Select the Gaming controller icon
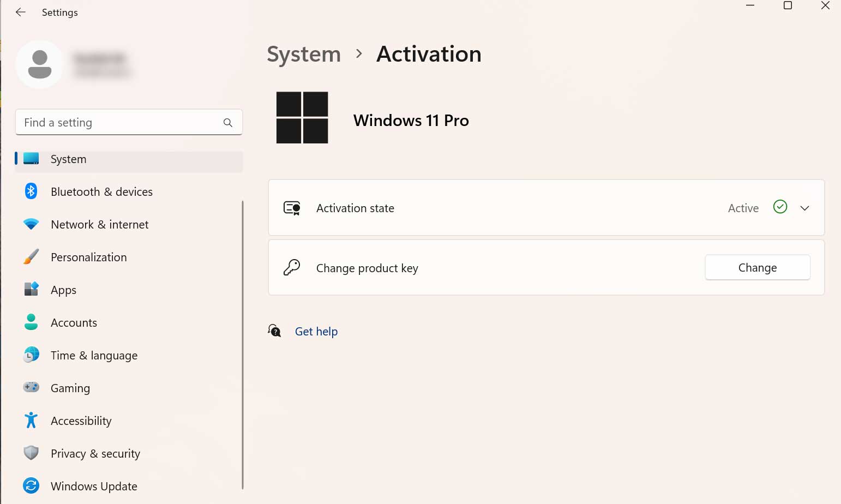Screen dimensions: 841x504 31,387
